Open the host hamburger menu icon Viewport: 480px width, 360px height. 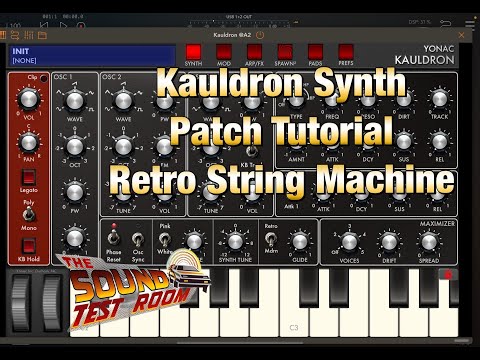(470, 24)
